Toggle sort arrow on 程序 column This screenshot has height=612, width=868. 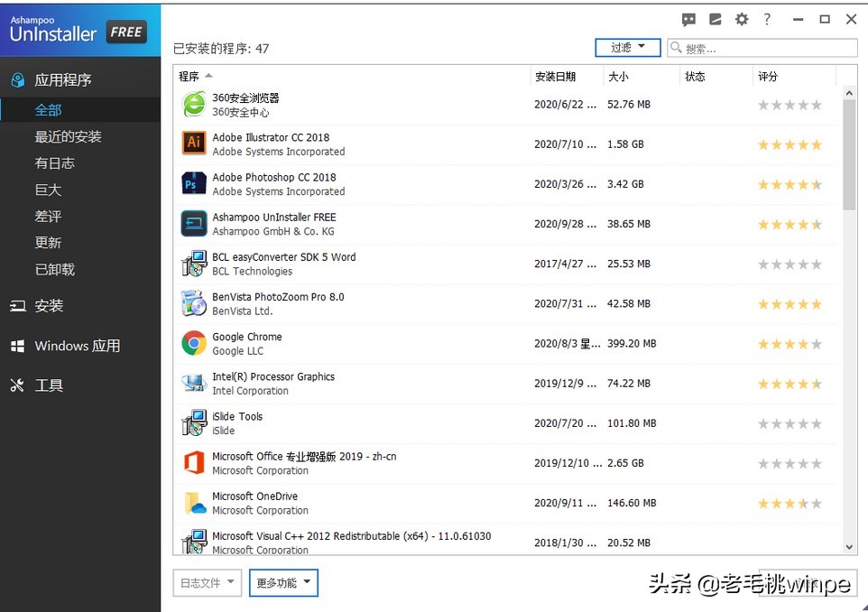tap(208, 76)
